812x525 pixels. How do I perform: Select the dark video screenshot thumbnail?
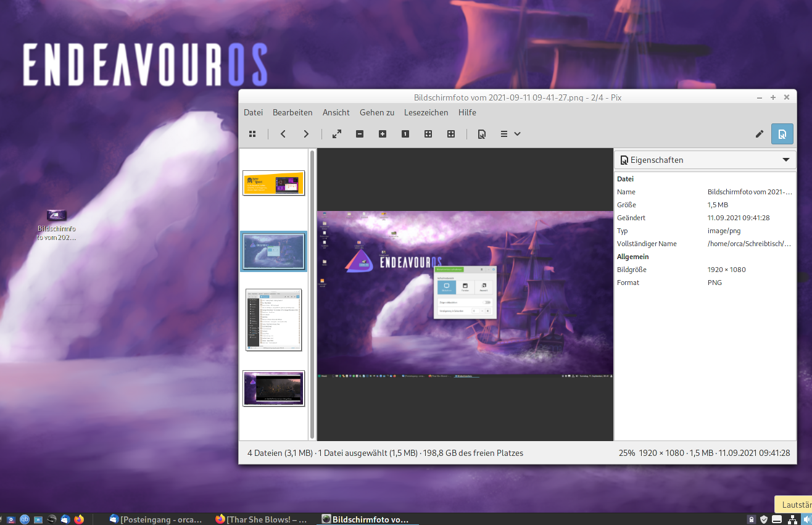(x=273, y=388)
